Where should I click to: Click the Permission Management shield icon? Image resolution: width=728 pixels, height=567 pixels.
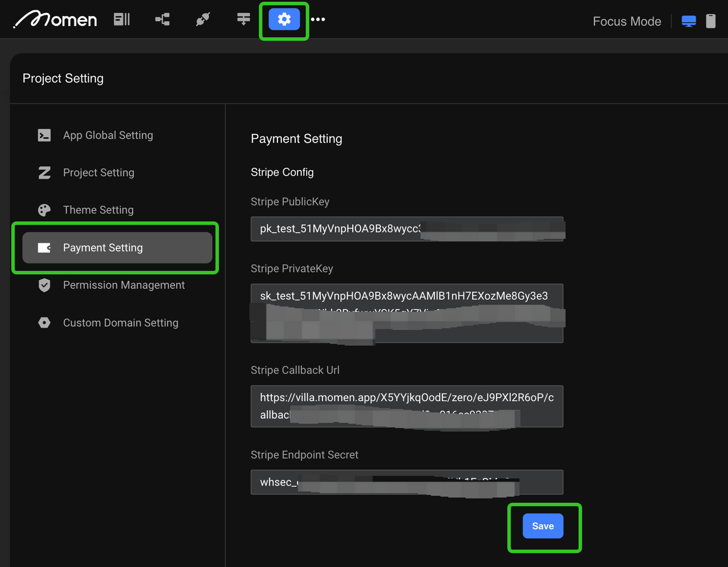44,285
